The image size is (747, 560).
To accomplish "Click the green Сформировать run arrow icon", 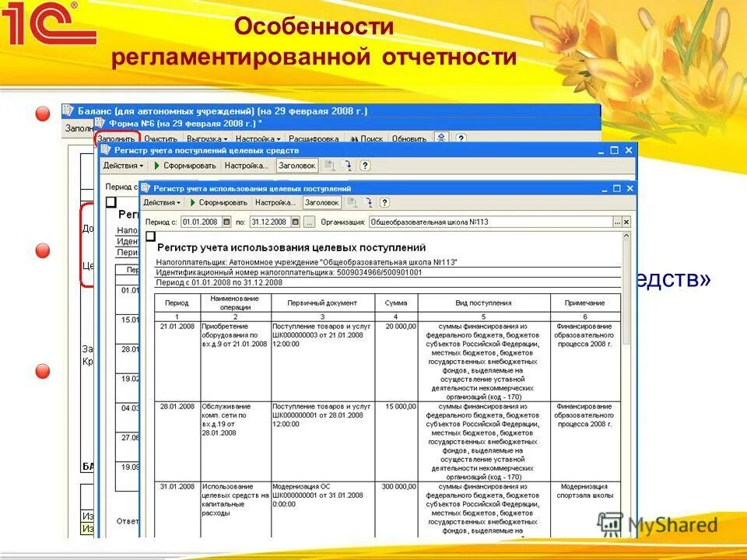I will (193, 202).
